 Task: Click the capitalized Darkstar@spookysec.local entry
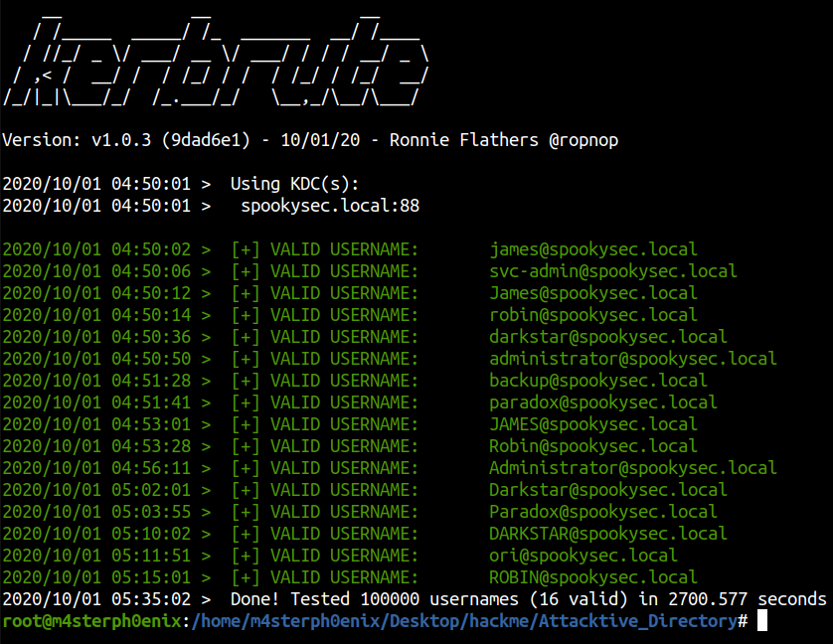coord(607,490)
